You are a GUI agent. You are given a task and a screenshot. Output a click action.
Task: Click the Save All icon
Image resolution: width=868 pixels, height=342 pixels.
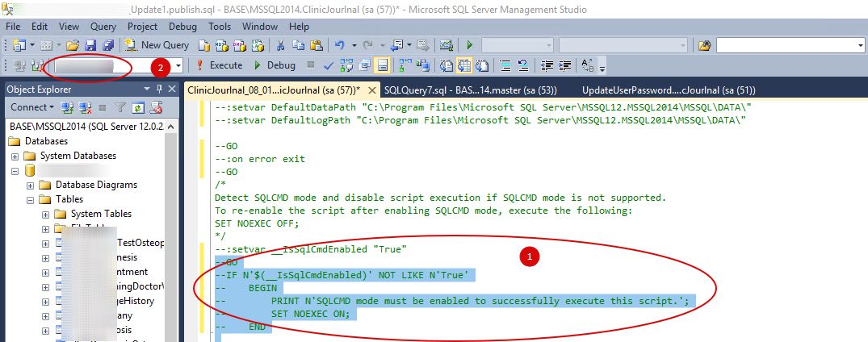click(108, 45)
